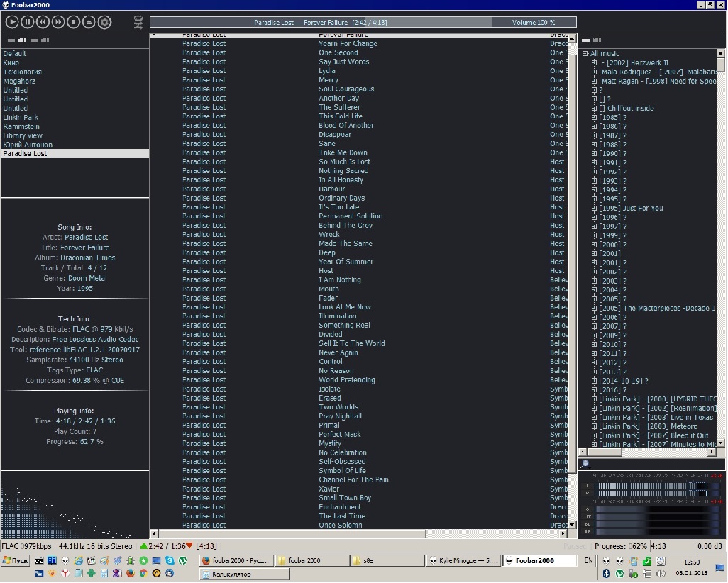Collapse the 'All music' tree node
This screenshot has width=728, height=583.
pos(585,54)
